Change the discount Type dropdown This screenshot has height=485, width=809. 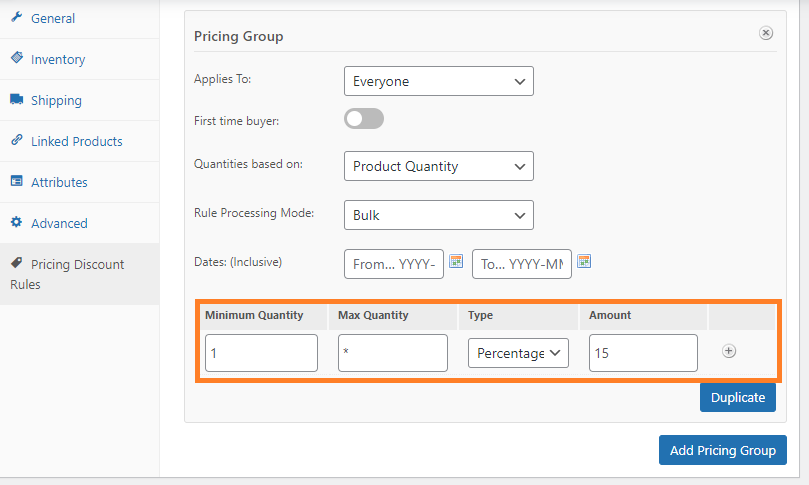point(518,353)
